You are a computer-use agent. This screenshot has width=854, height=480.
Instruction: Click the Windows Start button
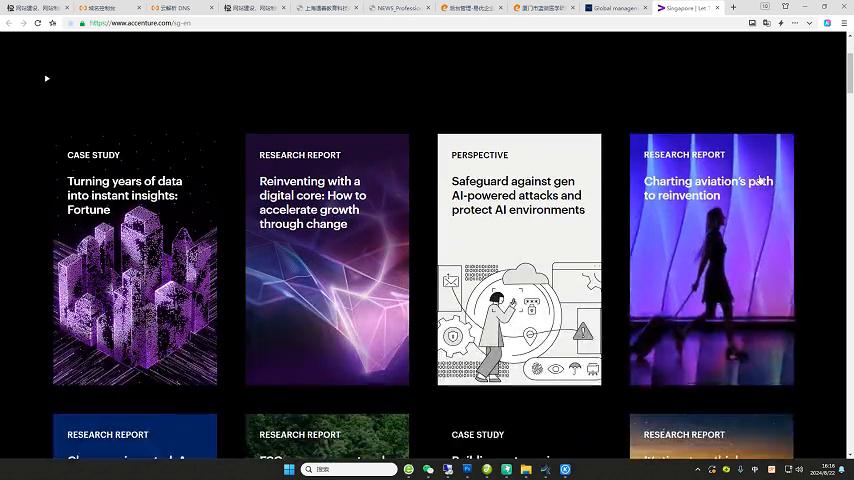tap(289, 469)
